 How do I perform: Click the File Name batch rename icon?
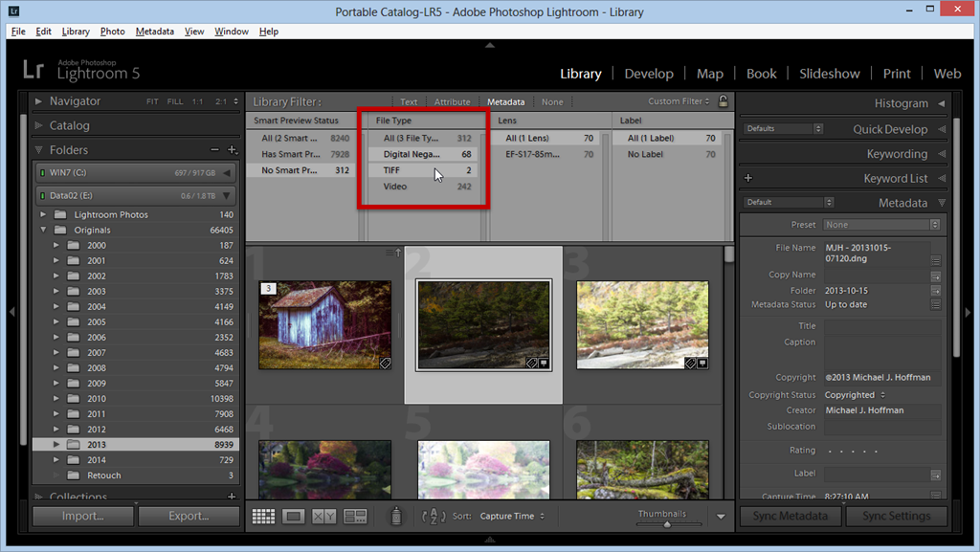pos(936,260)
